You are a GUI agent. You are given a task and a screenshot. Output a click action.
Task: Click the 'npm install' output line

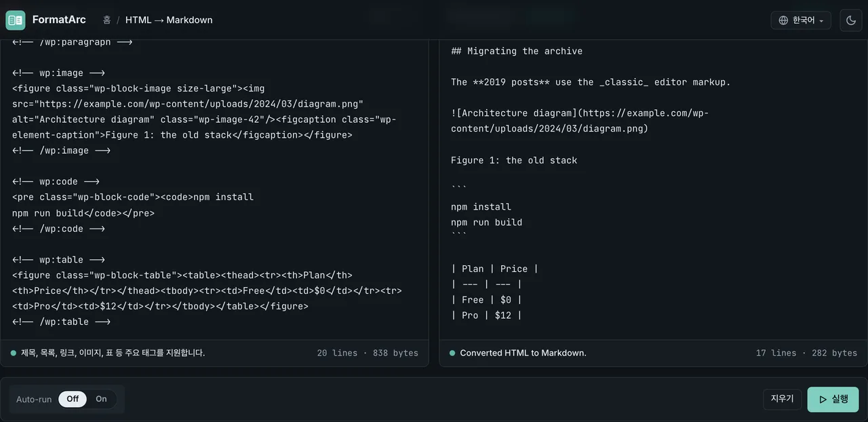[481, 207]
